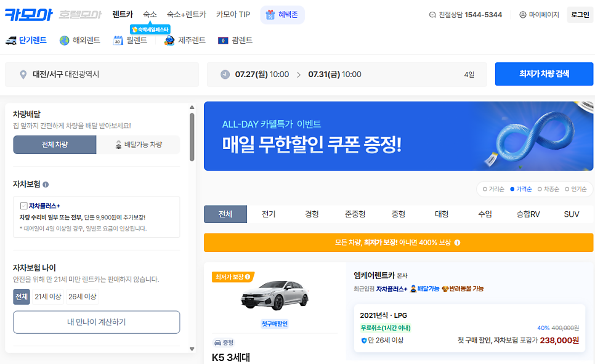Select the 해외렌트 globe icon
Image resolution: width=595 pixels, height=364 pixels.
pyautogui.click(x=65, y=41)
